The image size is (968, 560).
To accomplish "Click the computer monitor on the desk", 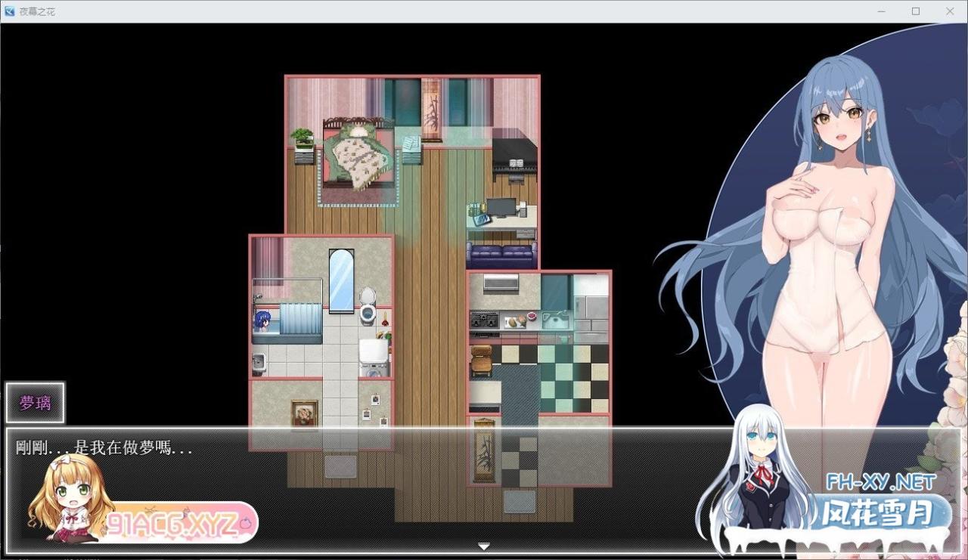I will click(x=501, y=207).
